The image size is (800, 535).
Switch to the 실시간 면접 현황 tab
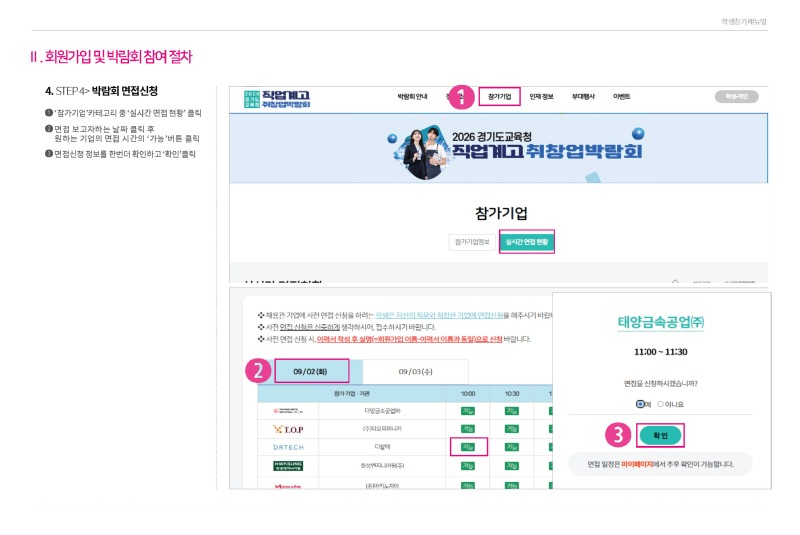click(527, 242)
